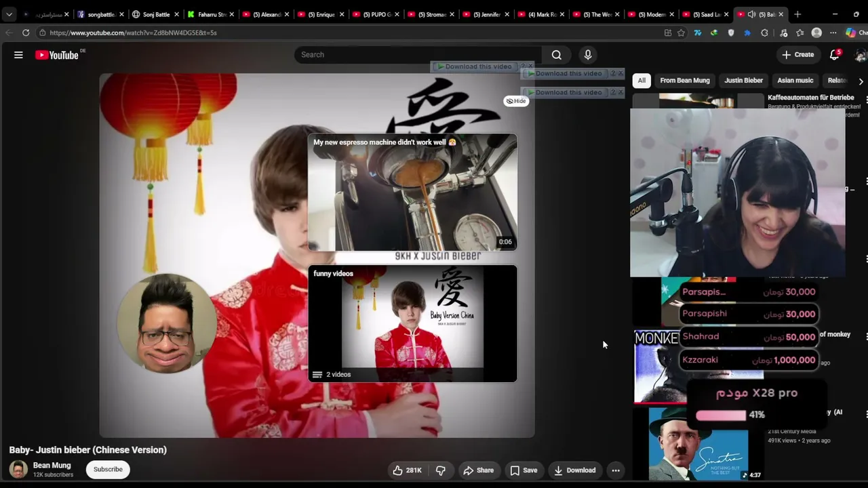Open Bean Mung channel name link

coord(52,466)
